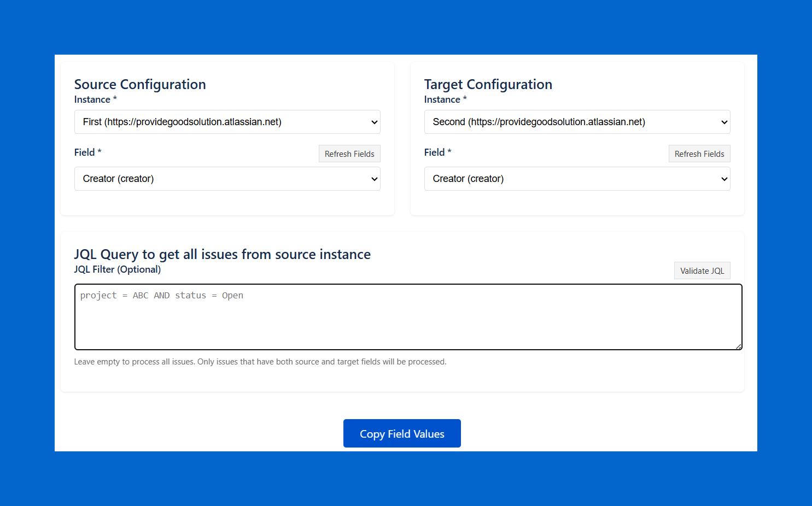Screen dimensions: 812x506
Task: Click the Source Configuration heading
Action: 140,84
